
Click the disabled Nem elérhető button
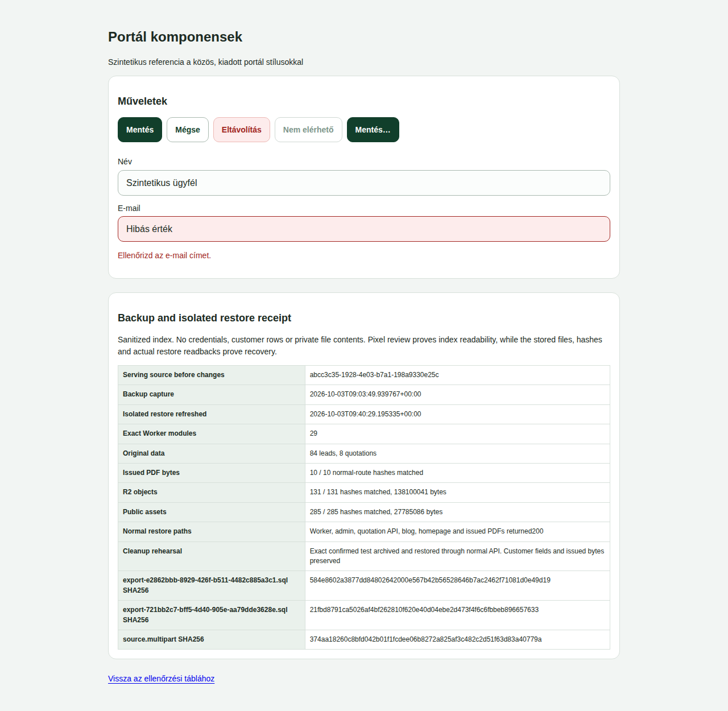coord(308,130)
